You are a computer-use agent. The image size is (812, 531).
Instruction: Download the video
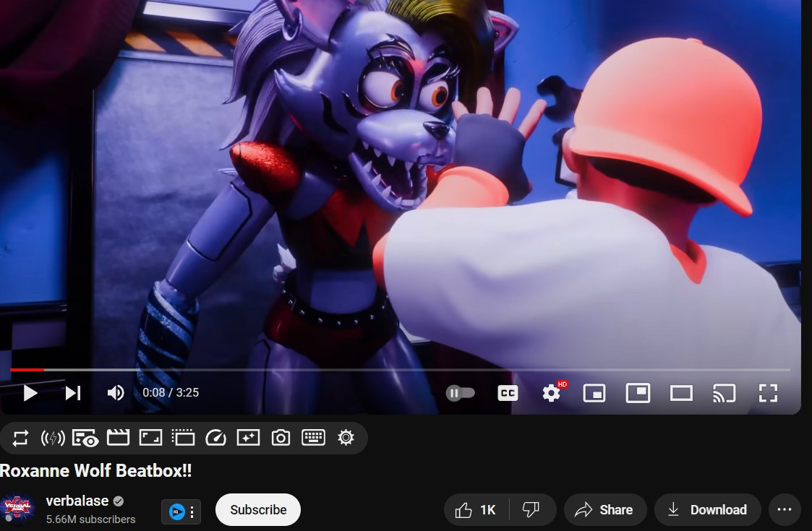[x=707, y=510]
